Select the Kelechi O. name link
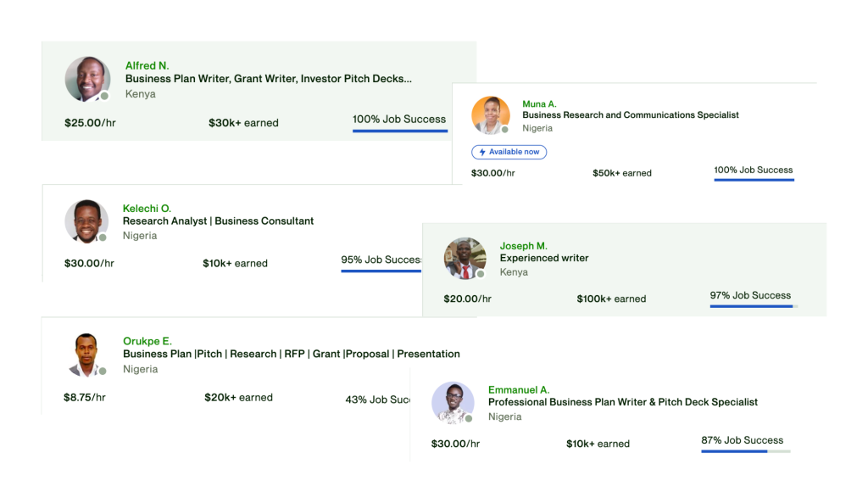 pos(147,209)
